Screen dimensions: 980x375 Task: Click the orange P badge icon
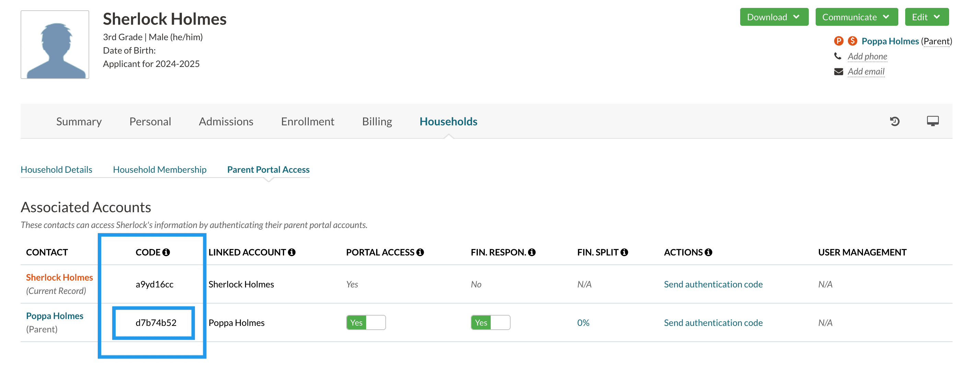click(839, 41)
